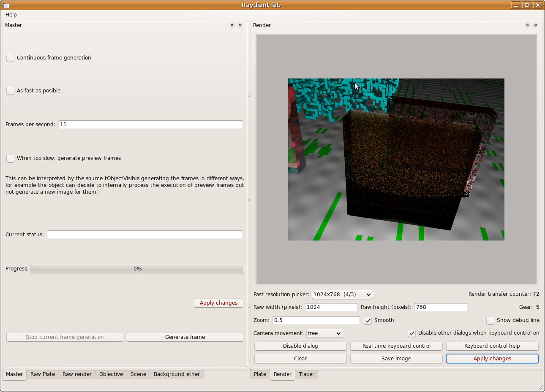Open the window menu icon in title bar
This screenshot has width=545, height=392.
click(x=6, y=5)
